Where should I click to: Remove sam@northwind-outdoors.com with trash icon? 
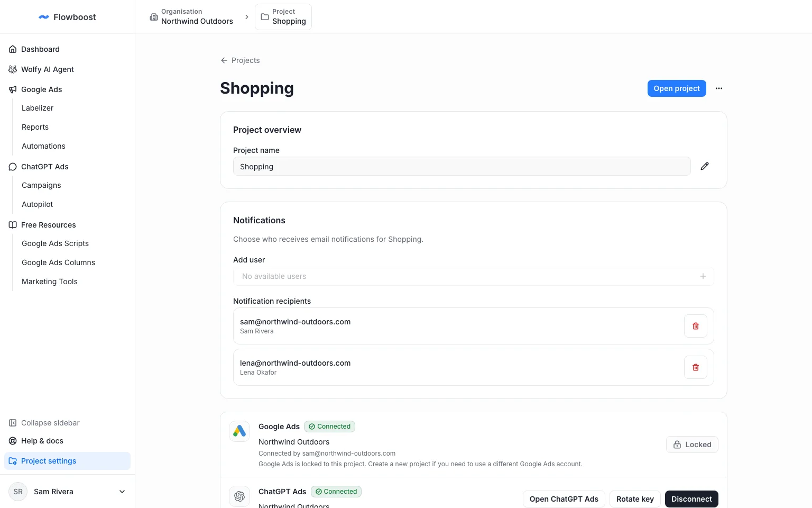pos(696,326)
